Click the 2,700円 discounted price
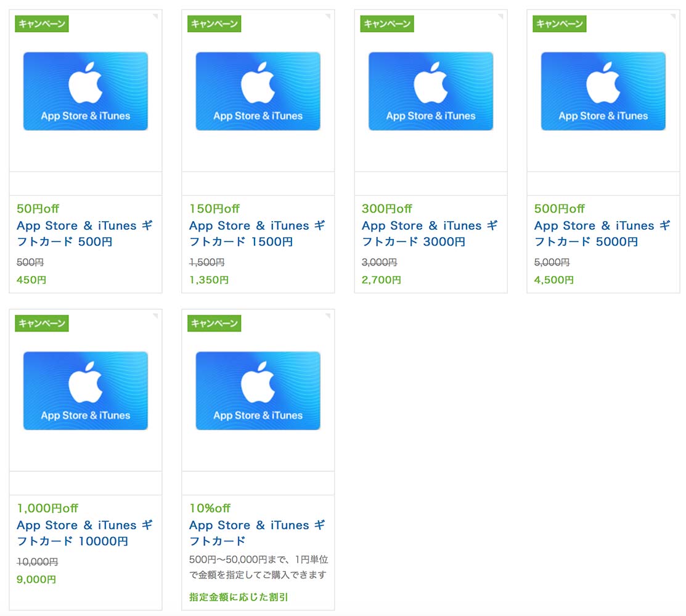686x616 pixels. point(381,280)
